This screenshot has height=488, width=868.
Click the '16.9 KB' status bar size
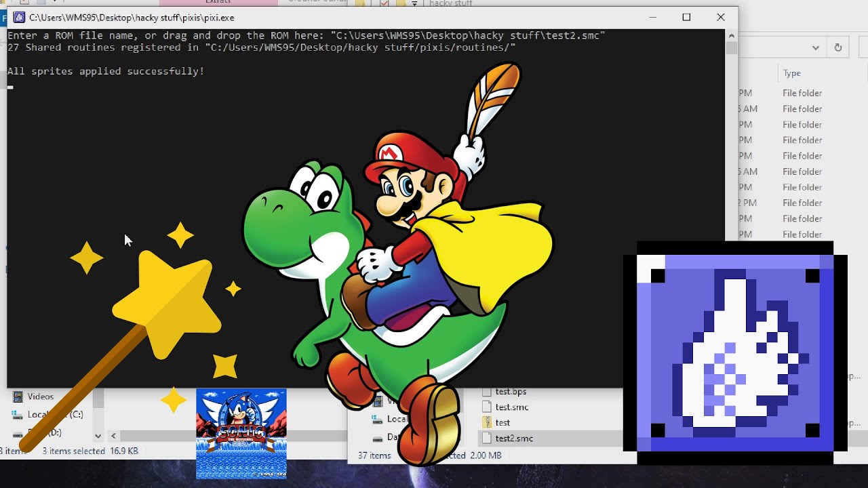click(123, 451)
